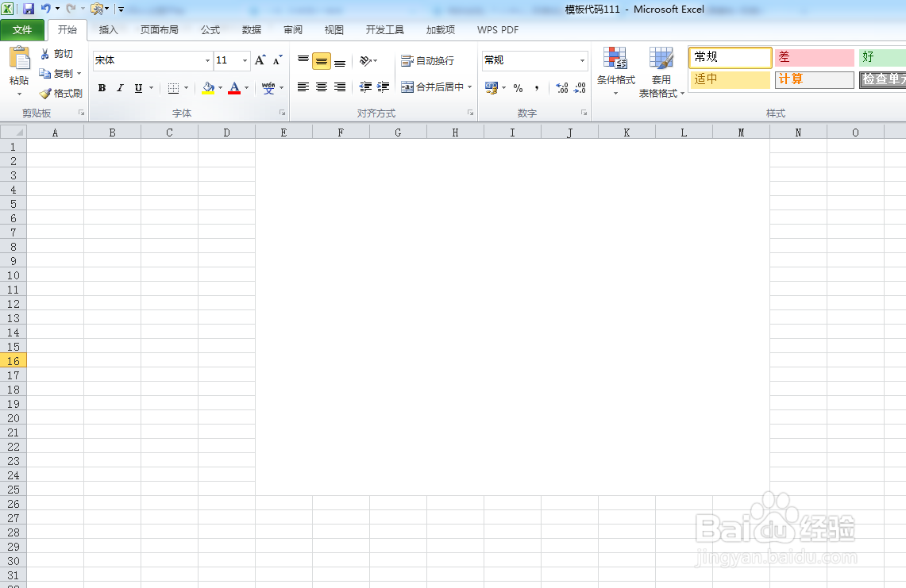Click the Paste clipboard icon
906x588 pixels.
[19, 59]
